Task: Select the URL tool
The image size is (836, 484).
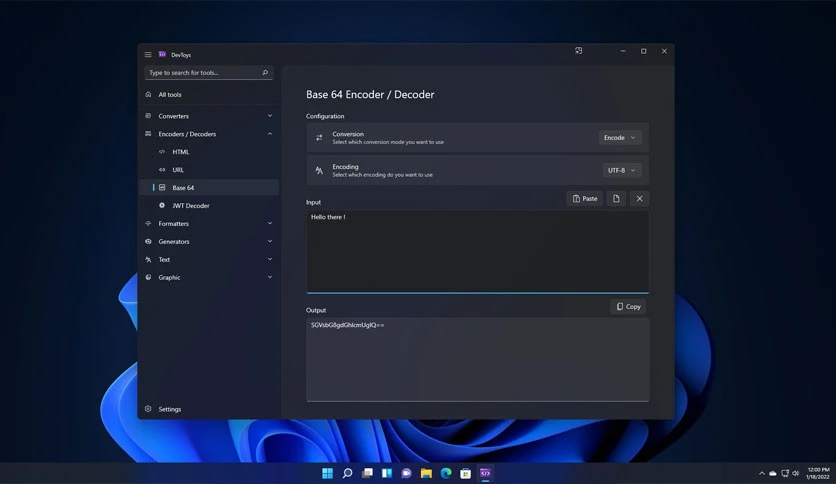Action: click(x=209, y=170)
